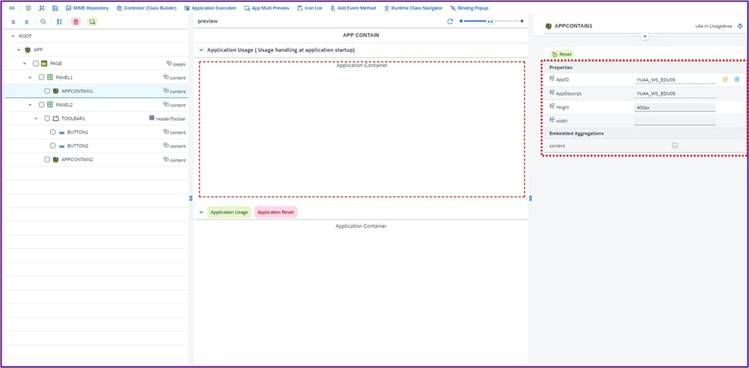Collapse the PAGE tree node
This screenshot has height=368, width=749.
tap(24, 64)
